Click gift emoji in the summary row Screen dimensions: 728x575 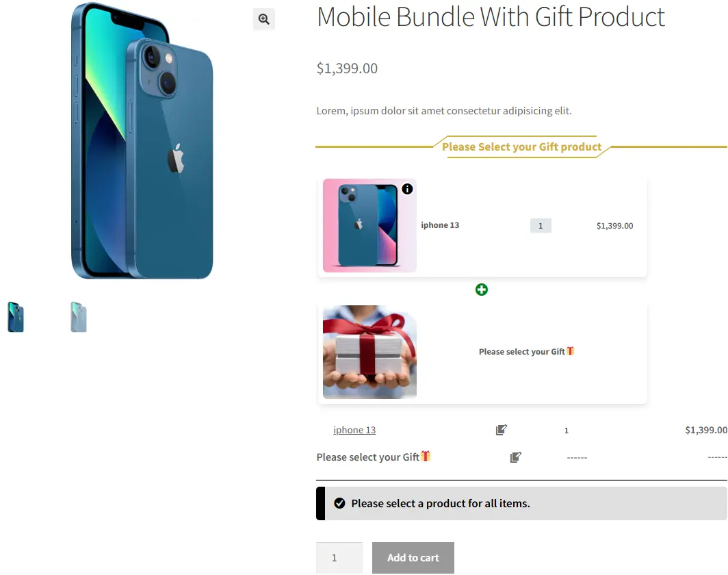point(426,456)
